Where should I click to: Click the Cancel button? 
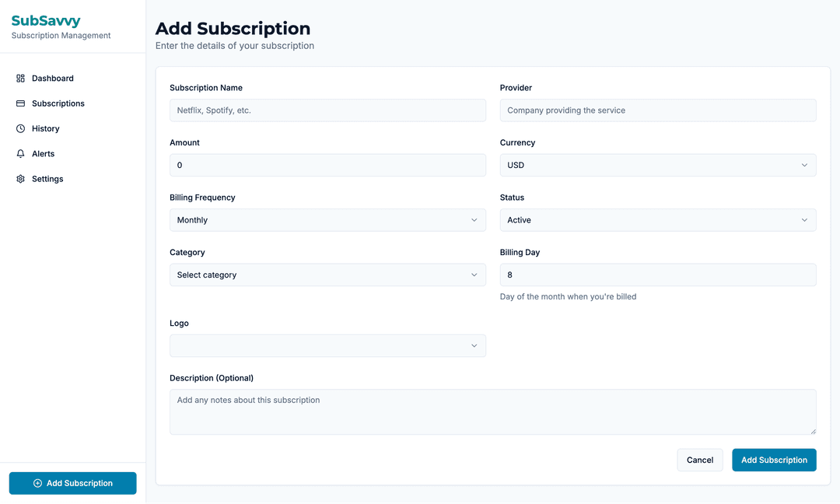coord(699,460)
